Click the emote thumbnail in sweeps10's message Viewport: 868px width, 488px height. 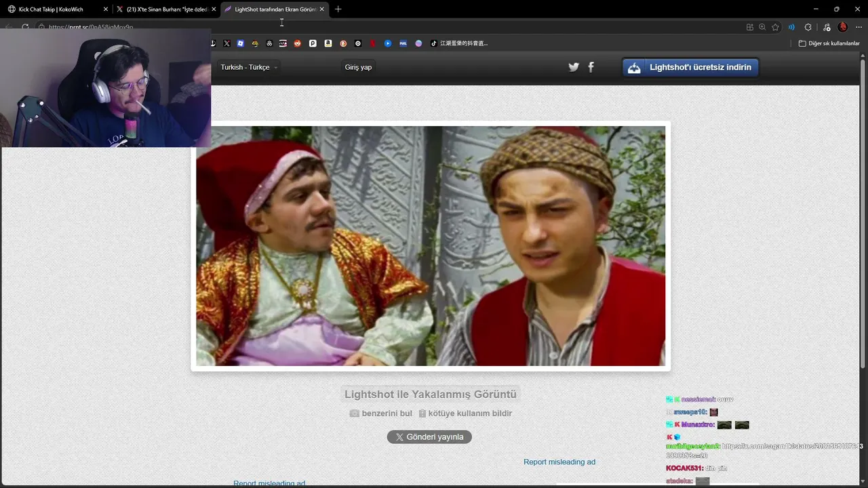click(713, 412)
